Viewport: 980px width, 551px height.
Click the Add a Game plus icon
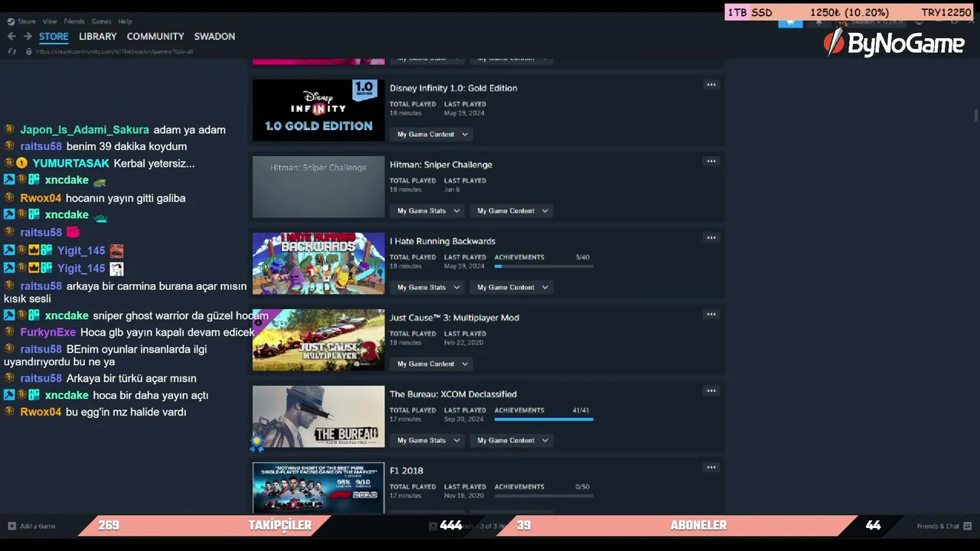11,526
